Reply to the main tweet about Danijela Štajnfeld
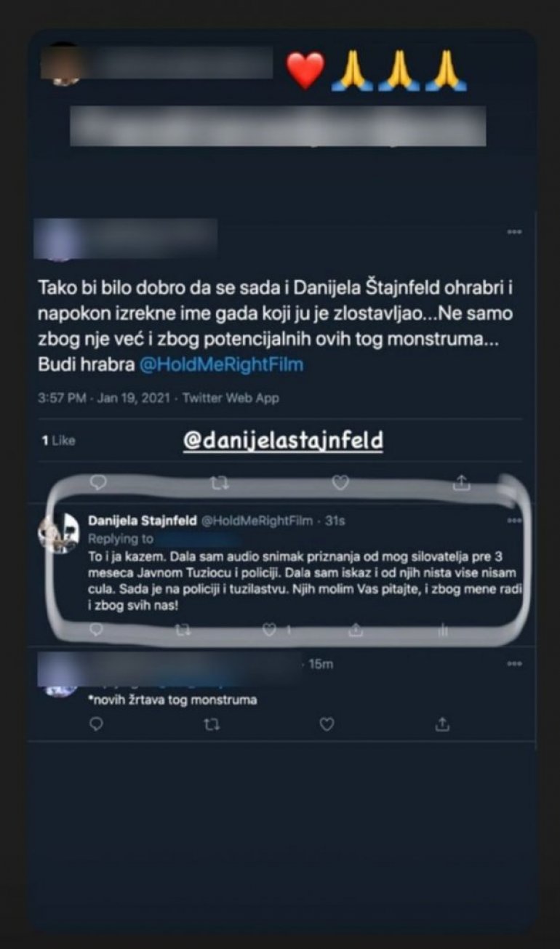The image size is (560, 949). pos(98,482)
